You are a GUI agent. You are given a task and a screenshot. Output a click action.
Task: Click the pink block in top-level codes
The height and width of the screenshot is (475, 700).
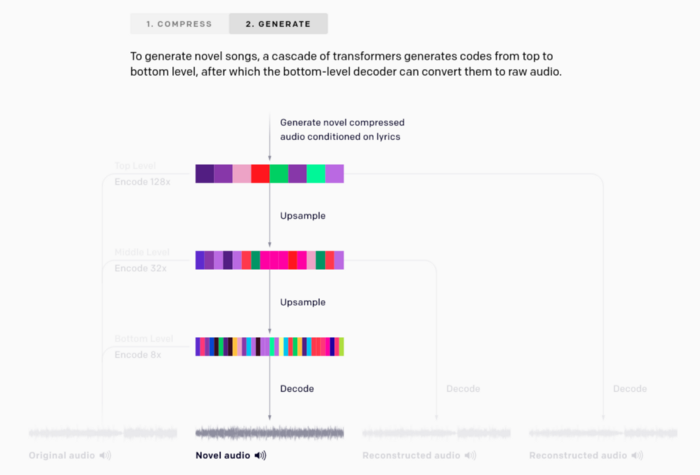tap(242, 174)
